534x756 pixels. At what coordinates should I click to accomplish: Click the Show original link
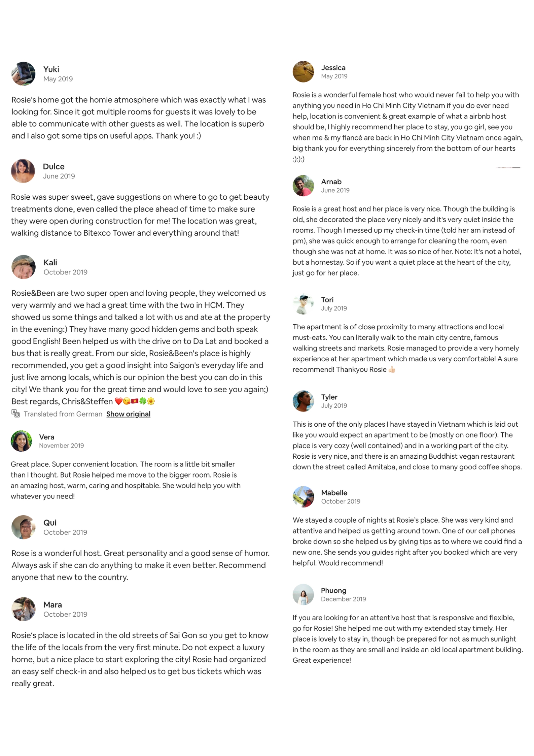click(x=128, y=414)
